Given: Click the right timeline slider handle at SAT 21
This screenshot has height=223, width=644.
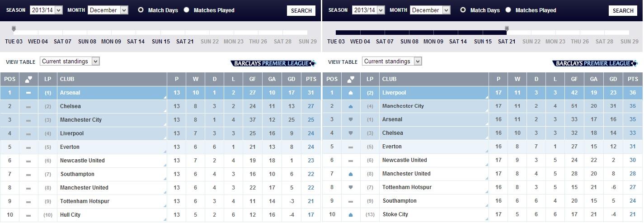Looking at the screenshot, I should click(x=507, y=29).
